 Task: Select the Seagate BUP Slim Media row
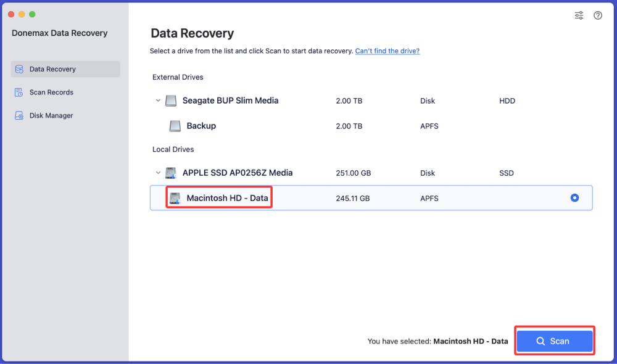click(x=370, y=101)
